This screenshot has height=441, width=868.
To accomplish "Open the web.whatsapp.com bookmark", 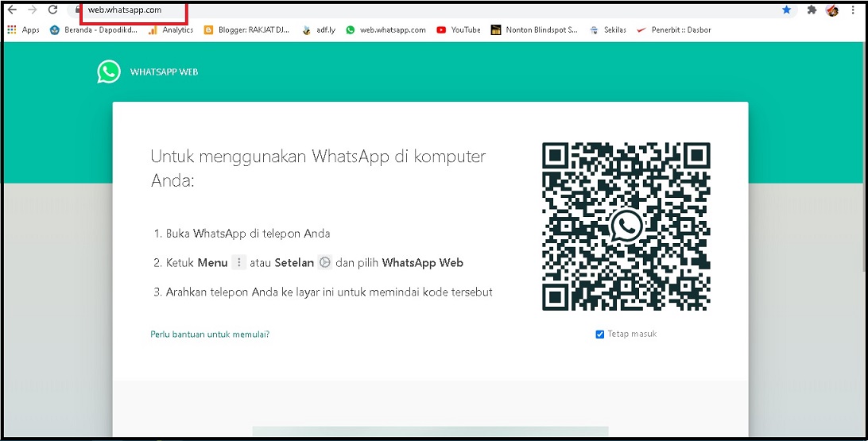I will click(x=386, y=30).
